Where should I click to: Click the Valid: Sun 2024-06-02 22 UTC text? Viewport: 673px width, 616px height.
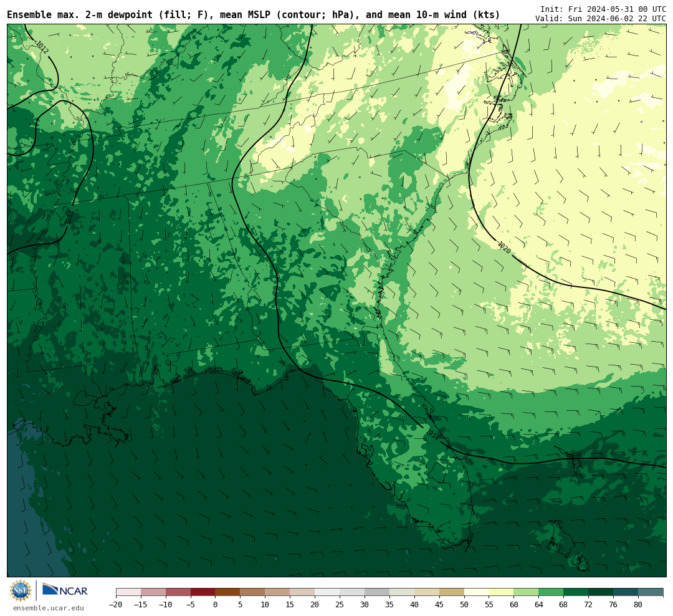point(601,19)
